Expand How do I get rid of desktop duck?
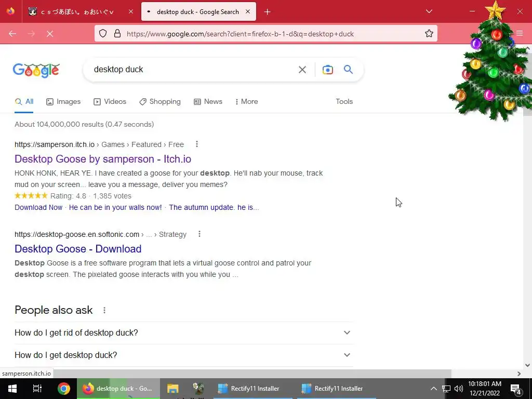The image size is (532, 399). pos(183,333)
